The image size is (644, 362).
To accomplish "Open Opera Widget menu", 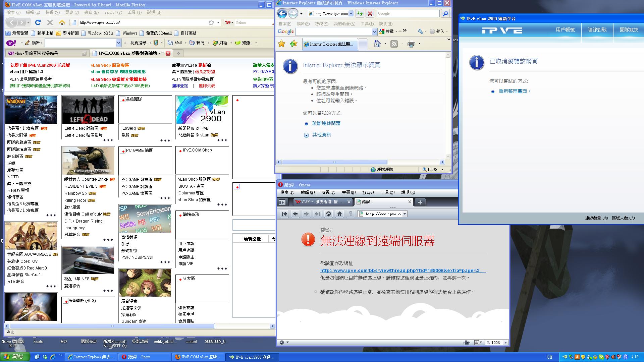I will pyautogui.click(x=368, y=192).
